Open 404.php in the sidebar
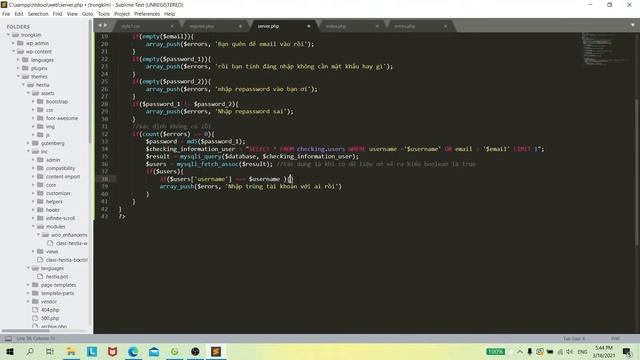Screen dimensions: 640x360 click(50, 310)
